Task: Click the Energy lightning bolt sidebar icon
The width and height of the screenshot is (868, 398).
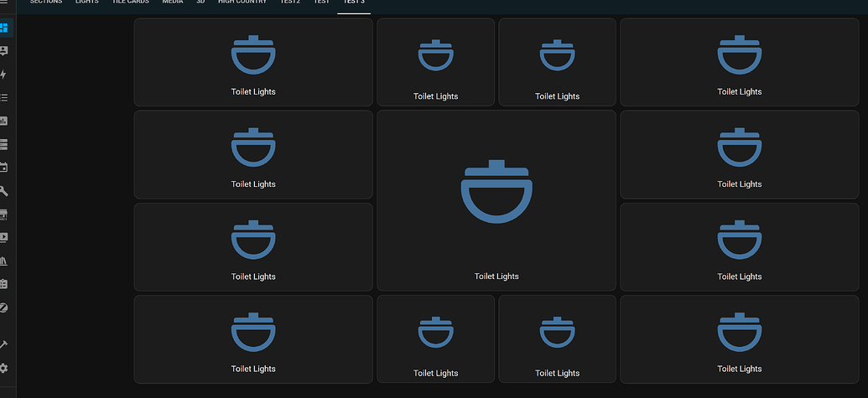Action: coord(3,75)
